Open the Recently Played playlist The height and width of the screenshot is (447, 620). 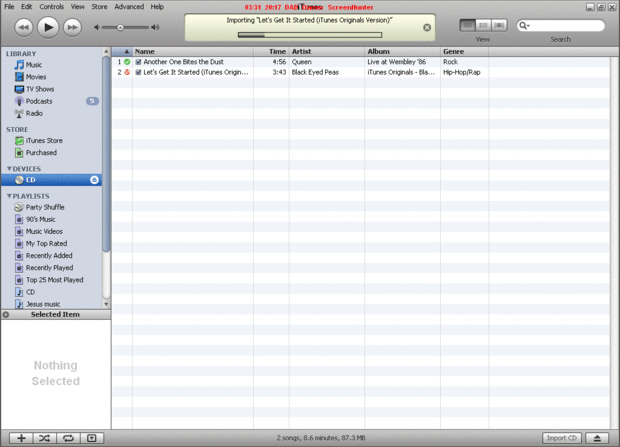coord(51,268)
